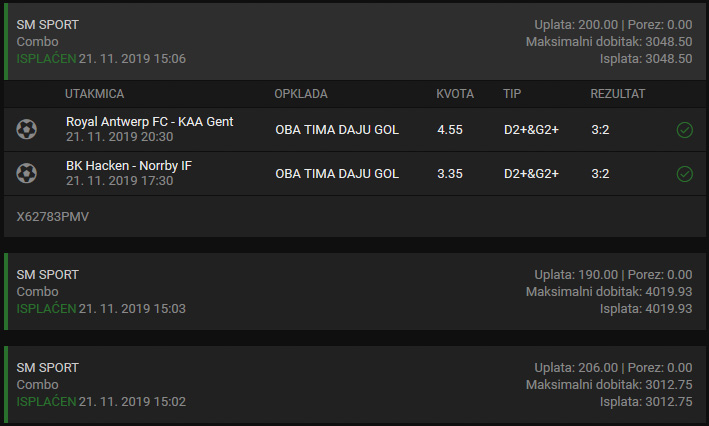Expand the ticket paid at 15:02

pos(355,385)
